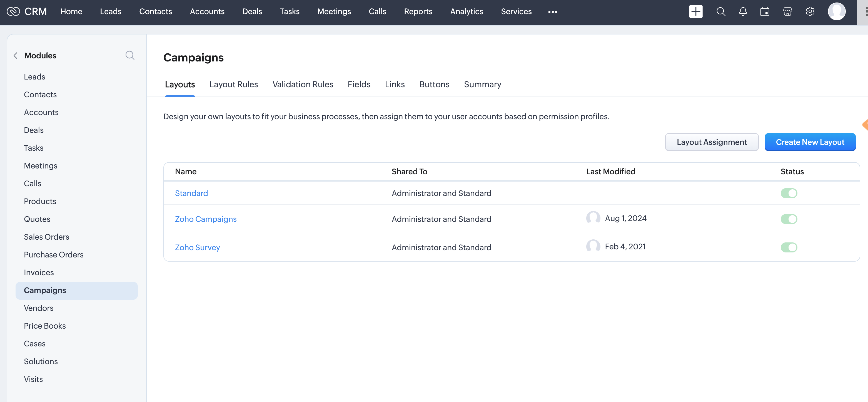Open the calendar icon in top bar
This screenshot has width=868, height=402.
point(765,11)
